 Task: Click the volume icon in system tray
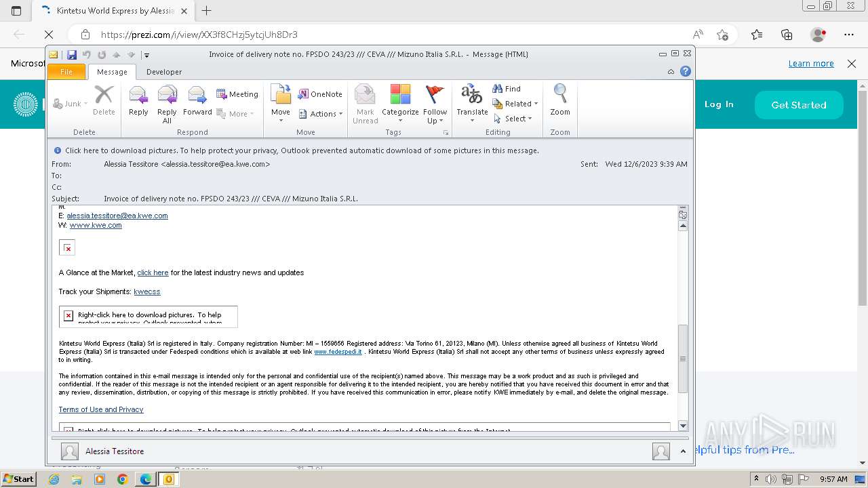(x=771, y=479)
